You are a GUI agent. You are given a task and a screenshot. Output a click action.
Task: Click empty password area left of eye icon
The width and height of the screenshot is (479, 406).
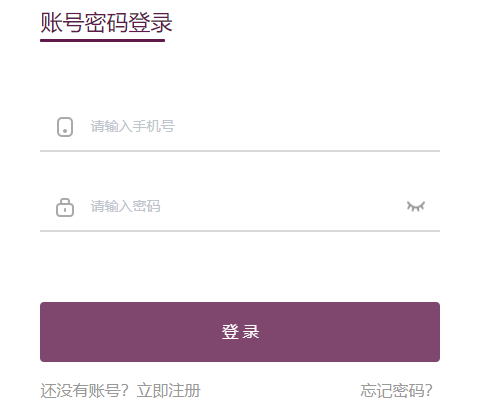[x=283, y=206]
